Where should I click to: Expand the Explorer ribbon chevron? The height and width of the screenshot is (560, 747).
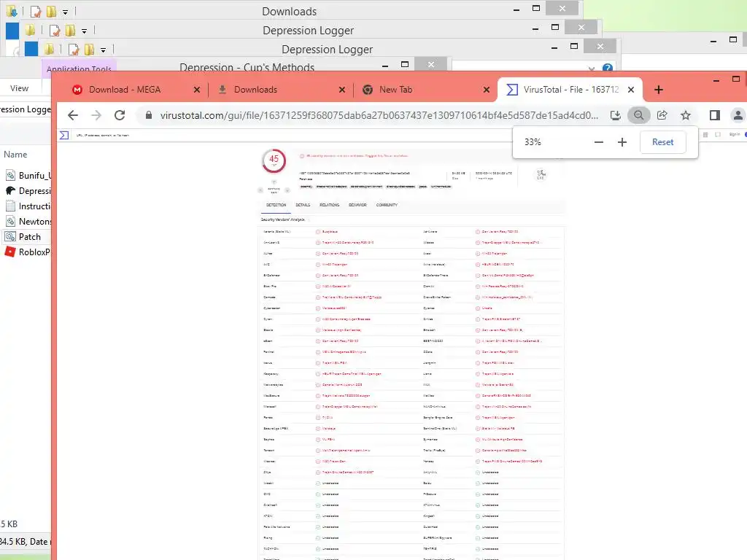point(592,69)
